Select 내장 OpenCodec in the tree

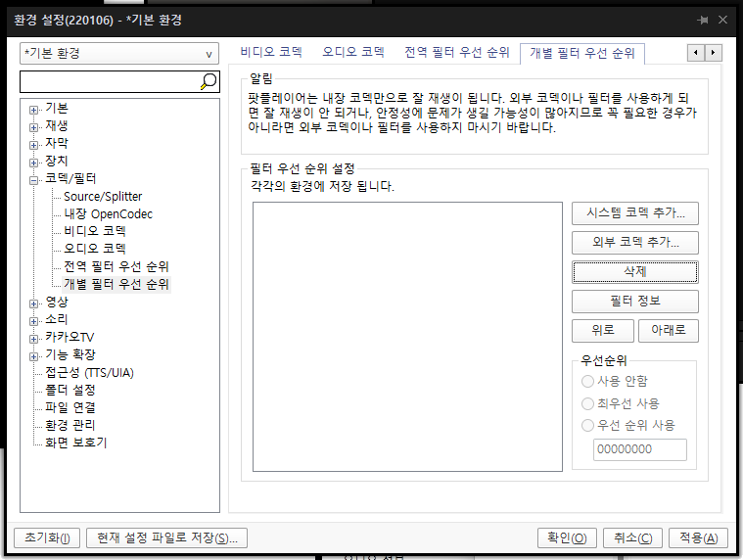tap(108, 214)
